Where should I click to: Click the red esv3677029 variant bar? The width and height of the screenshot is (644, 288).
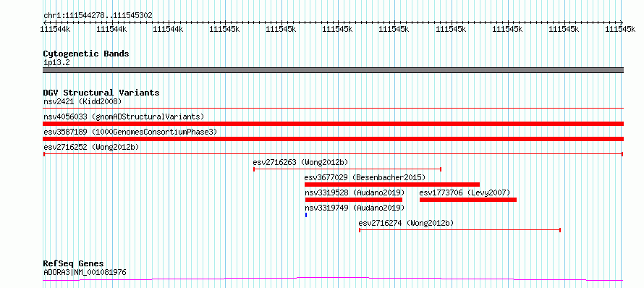pyautogui.click(x=391, y=185)
